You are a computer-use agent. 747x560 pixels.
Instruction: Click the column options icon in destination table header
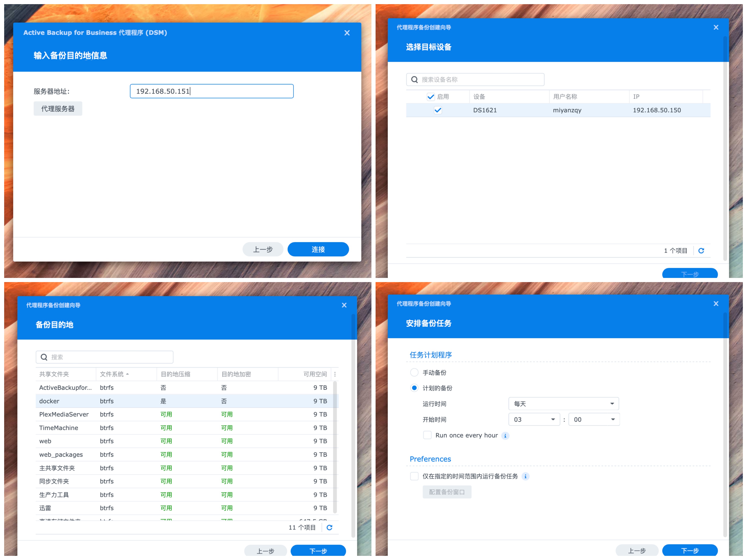(335, 374)
